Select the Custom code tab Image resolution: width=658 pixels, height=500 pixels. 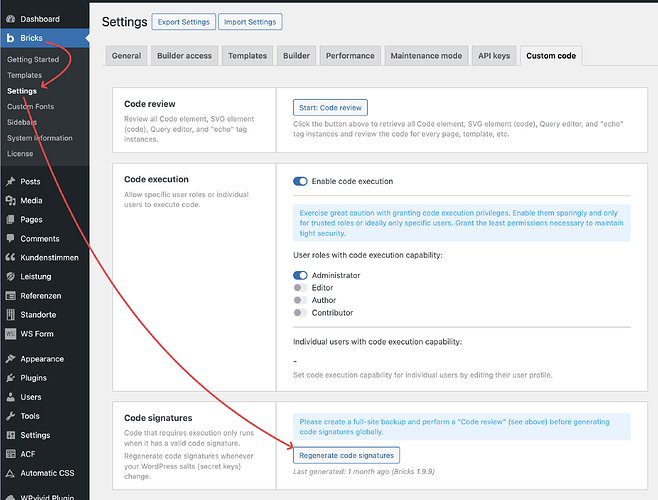click(551, 56)
